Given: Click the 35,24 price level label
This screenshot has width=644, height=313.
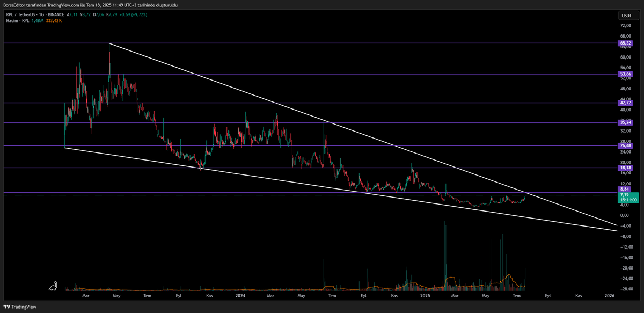Looking at the screenshot, I should pos(625,122).
